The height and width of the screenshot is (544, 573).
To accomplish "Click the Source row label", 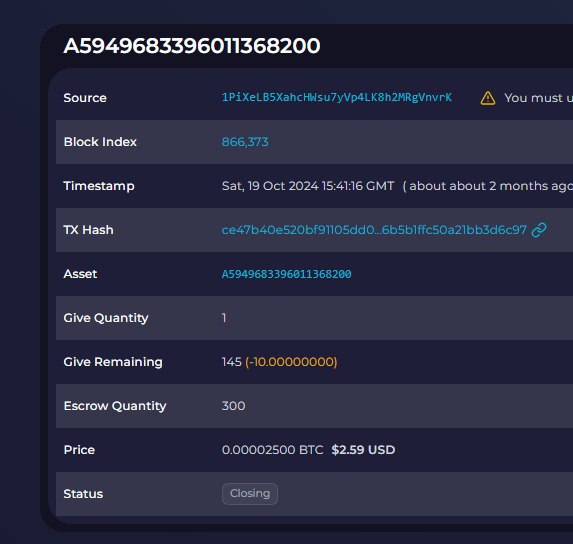I will click(85, 98).
